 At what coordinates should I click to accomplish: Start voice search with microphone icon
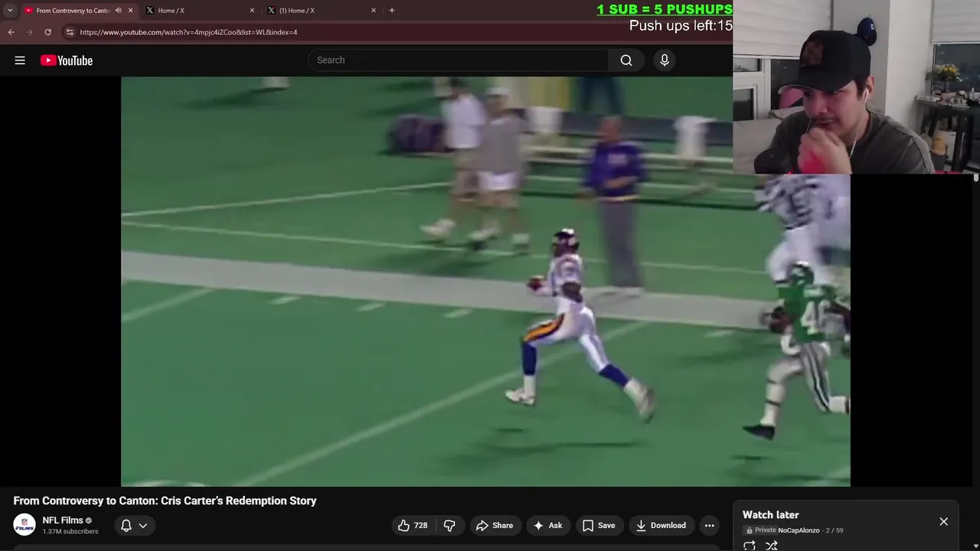[x=665, y=60]
